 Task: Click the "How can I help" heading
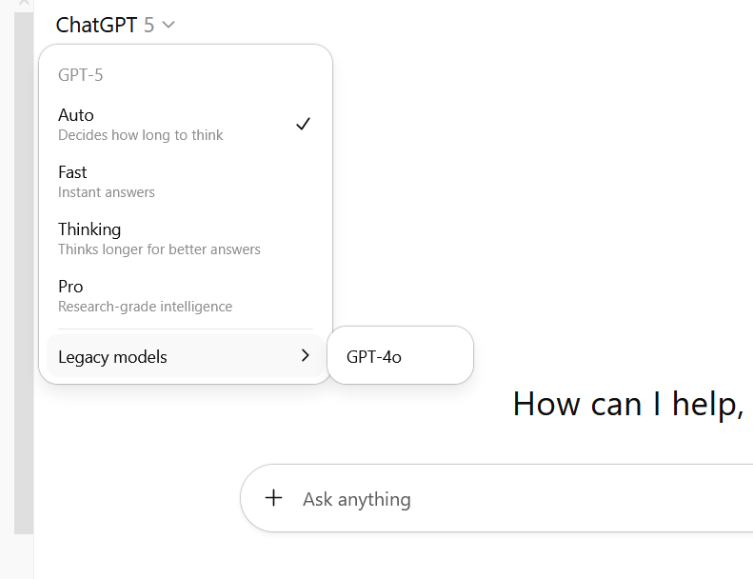pos(630,403)
